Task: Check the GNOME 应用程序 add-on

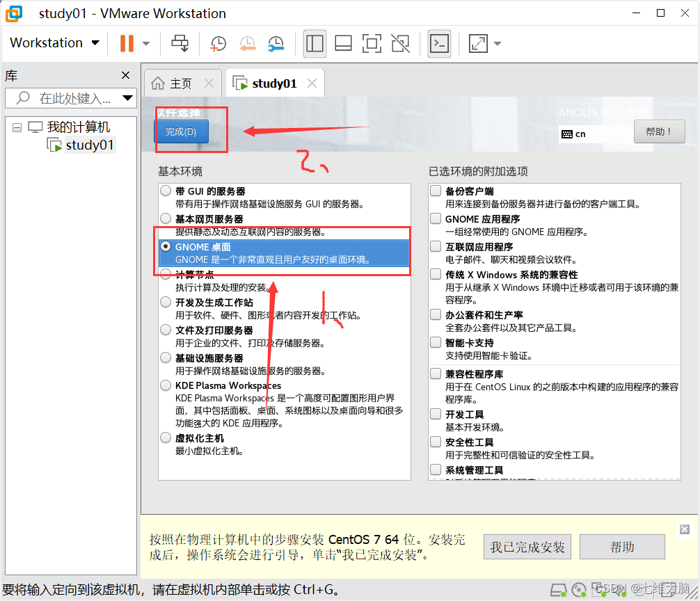Action: pyautogui.click(x=436, y=218)
